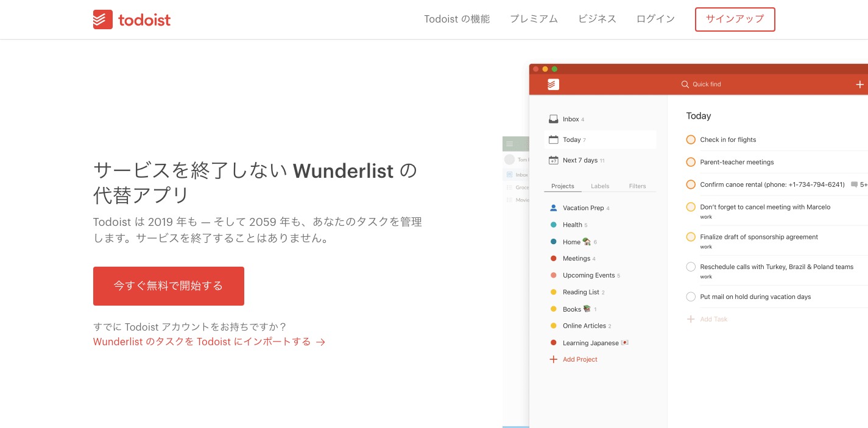Click the Vacation Prep person icon

coord(553,208)
